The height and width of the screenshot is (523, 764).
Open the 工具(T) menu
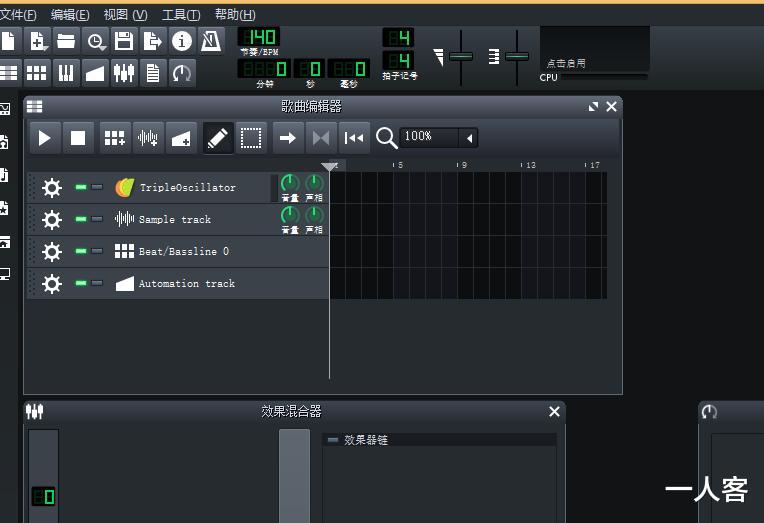[181, 15]
